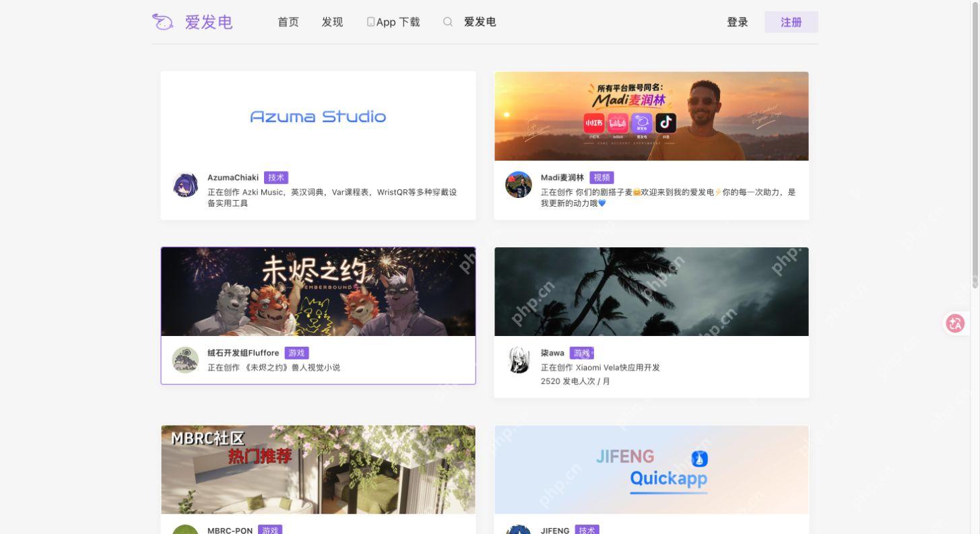Screen dimensions: 980x534
Task: Click the page vertical scrollbar
Action: (975, 144)
